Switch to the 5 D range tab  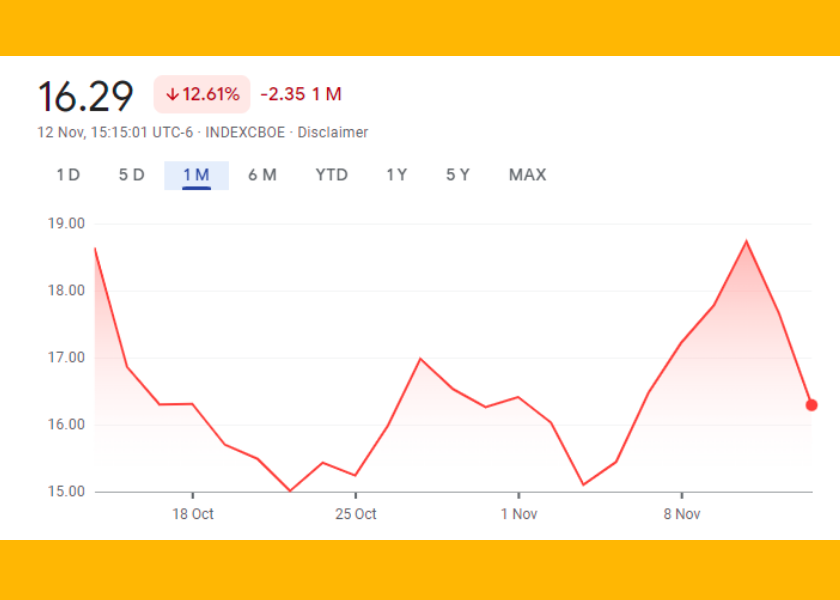(x=132, y=175)
